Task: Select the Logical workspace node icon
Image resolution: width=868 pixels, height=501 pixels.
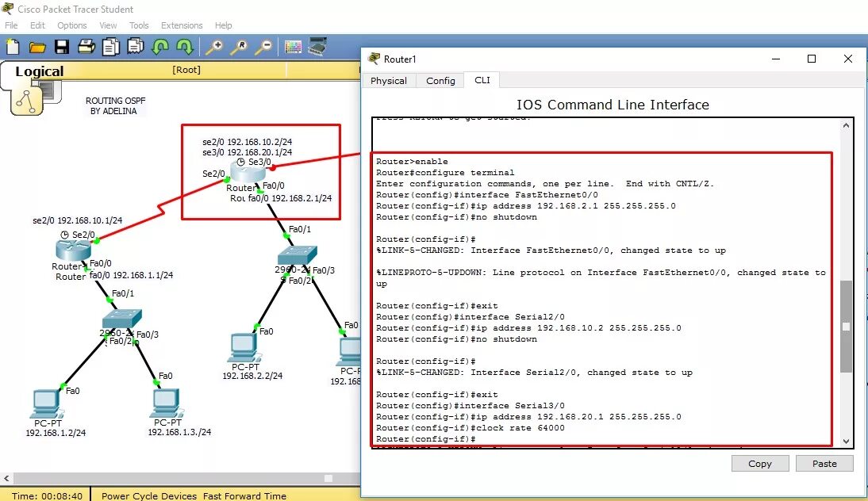Action: coord(26,100)
